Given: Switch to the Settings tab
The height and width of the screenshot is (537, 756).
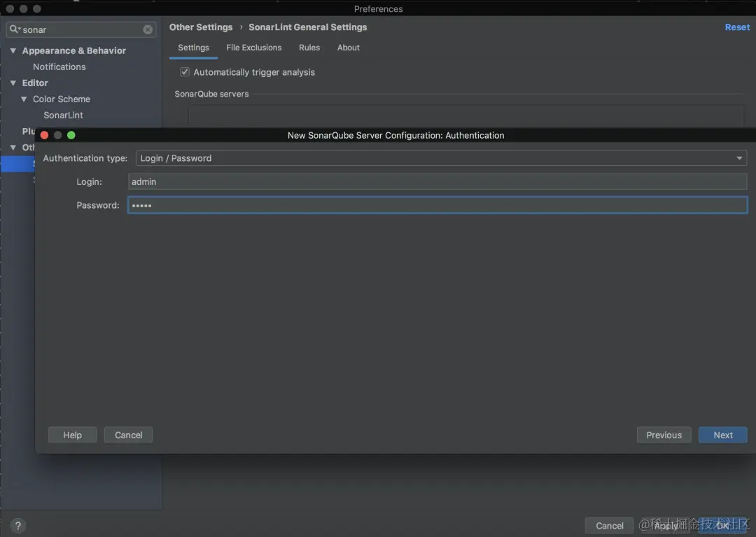Looking at the screenshot, I should 193,48.
